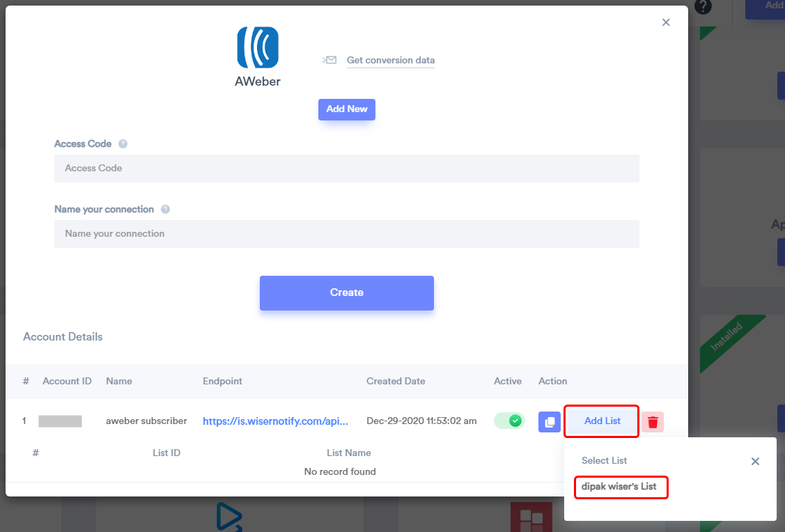Click the No record found message
The image size is (785, 532).
tap(340, 471)
